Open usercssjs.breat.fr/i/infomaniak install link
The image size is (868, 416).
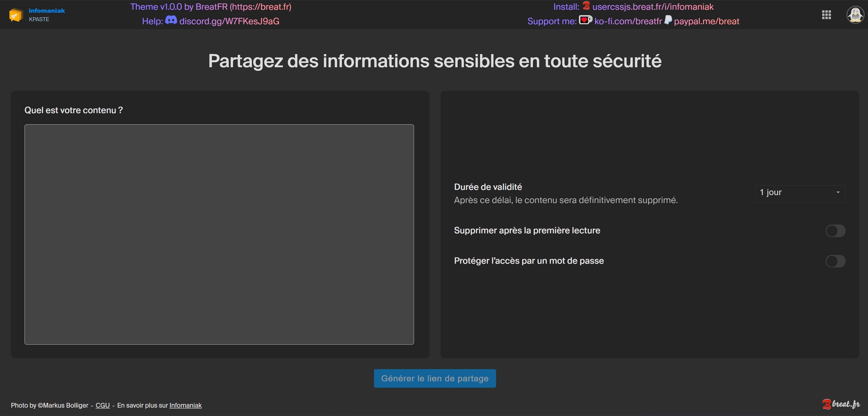(x=653, y=7)
